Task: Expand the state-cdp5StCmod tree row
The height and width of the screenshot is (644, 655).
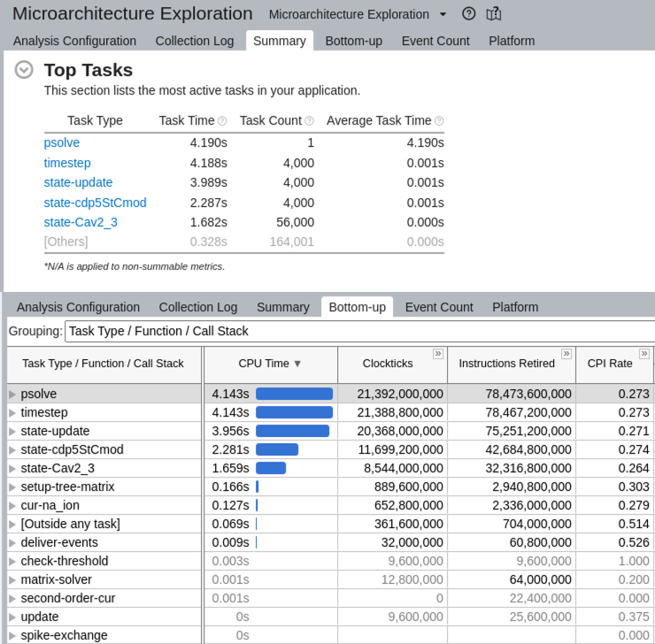Action: point(12,449)
